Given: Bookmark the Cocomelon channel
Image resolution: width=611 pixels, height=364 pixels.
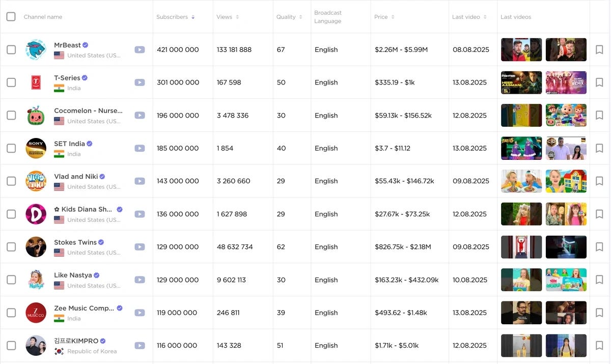Looking at the screenshot, I should [599, 116].
